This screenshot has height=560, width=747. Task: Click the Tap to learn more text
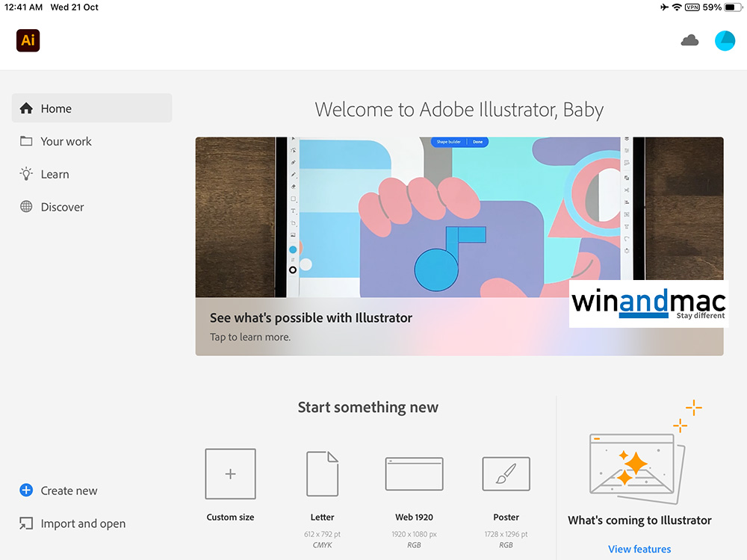249,337
